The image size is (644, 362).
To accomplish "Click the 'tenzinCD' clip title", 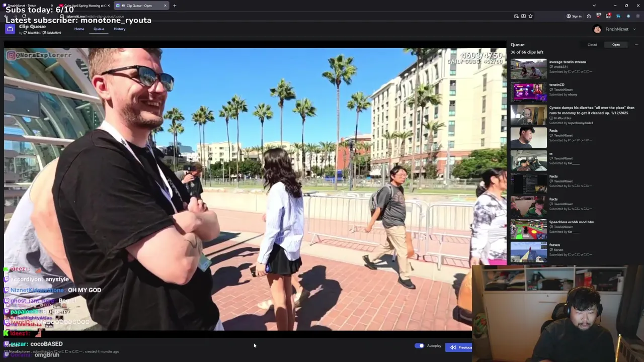I will click(x=557, y=84).
